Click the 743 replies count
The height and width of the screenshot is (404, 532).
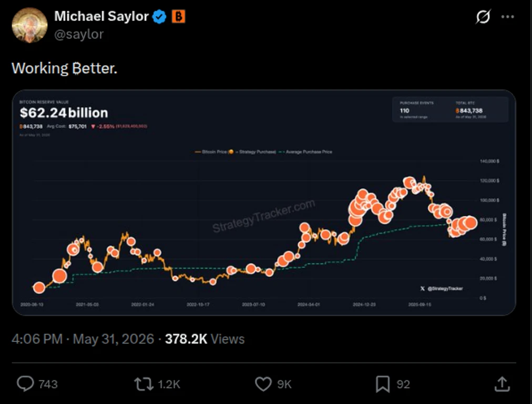click(48, 385)
